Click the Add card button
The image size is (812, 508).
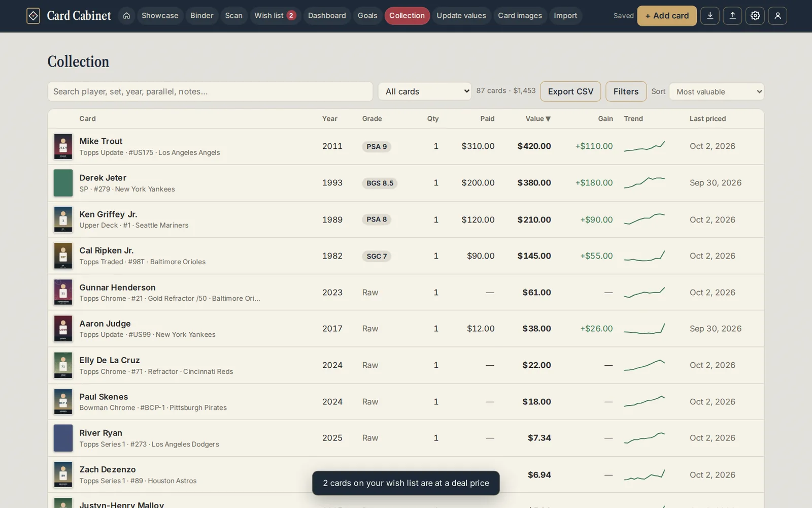(667, 16)
